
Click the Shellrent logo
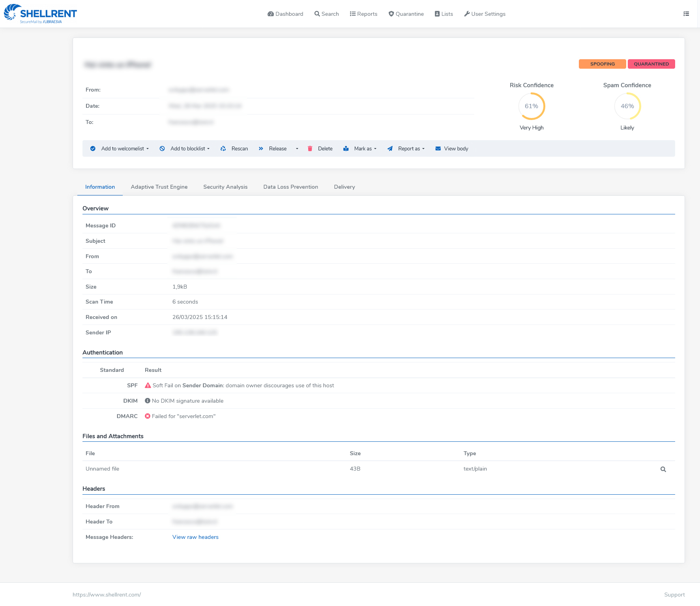[40, 14]
